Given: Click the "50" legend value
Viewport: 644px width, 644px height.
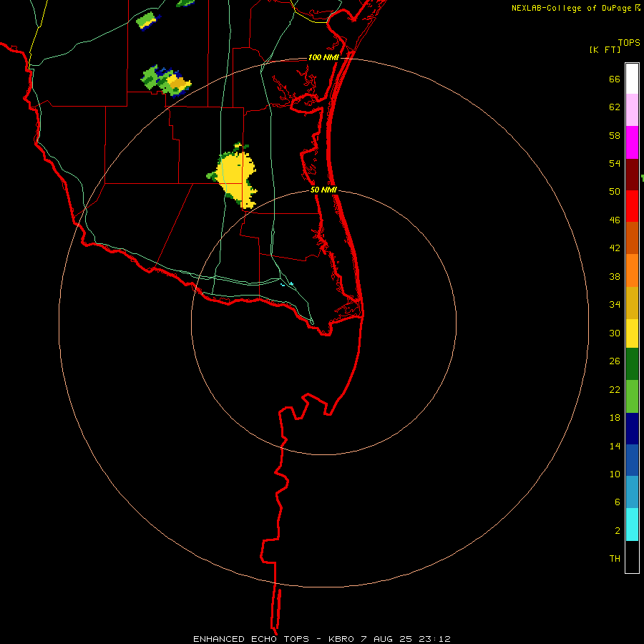Looking at the screenshot, I should 615,191.
